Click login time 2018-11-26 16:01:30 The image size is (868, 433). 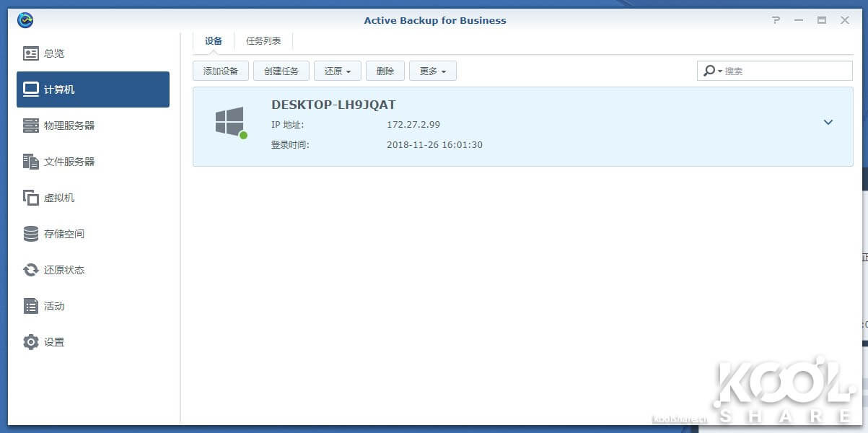tap(434, 144)
